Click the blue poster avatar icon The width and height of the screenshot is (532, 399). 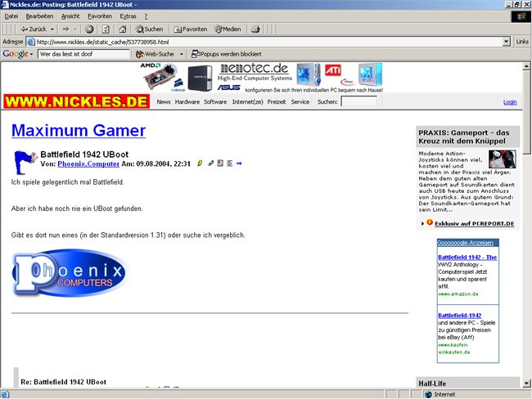coord(25,162)
